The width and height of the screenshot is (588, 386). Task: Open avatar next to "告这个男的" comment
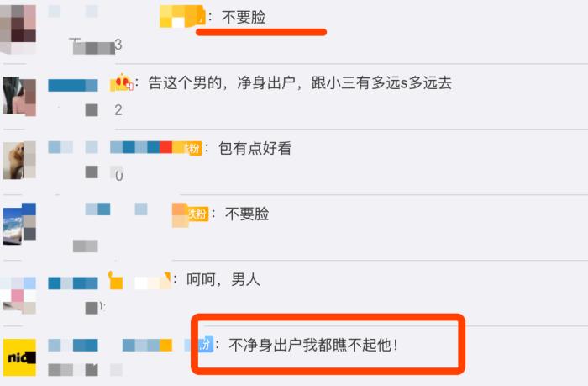coord(19,96)
